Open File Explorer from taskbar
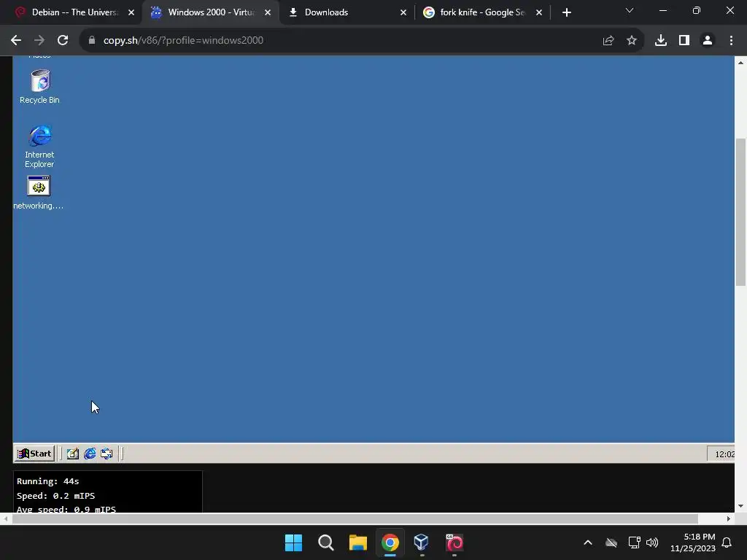Image resolution: width=747 pixels, height=560 pixels. [x=357, y=542]
